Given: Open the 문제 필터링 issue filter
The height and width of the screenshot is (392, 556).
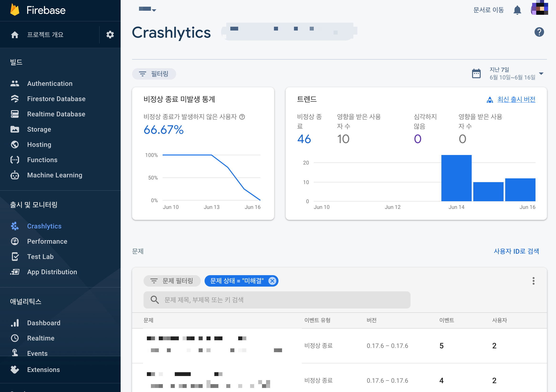Looking at the screenshot, I should click(172, 281).
